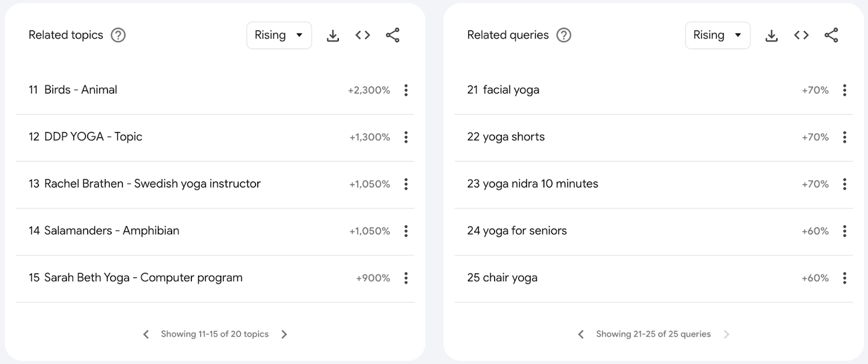Open the options menu for DDP YOGA - Topic
868x364 pixels.
pos(406,137)
